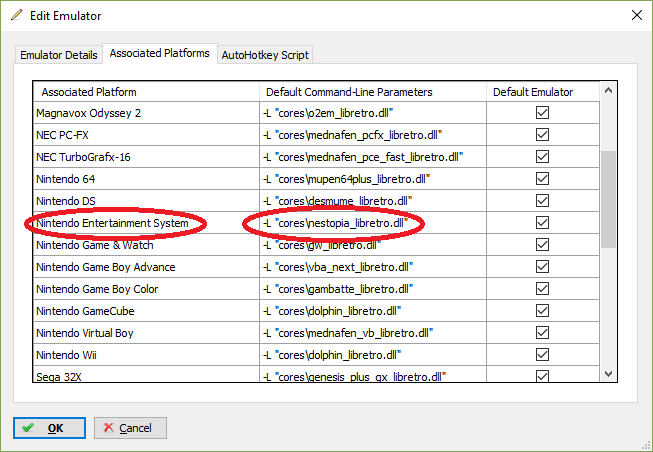Image resolution: width=653 pixels, height=452 pixels.
Task: Click the dolphin_libretro.dll cell in Wii row
Action: pos(373,355)
